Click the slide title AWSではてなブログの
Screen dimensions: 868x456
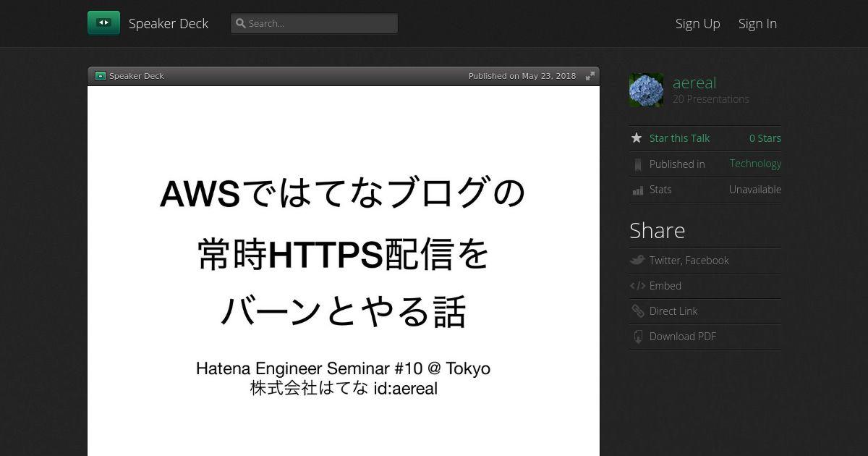[343, 193]
